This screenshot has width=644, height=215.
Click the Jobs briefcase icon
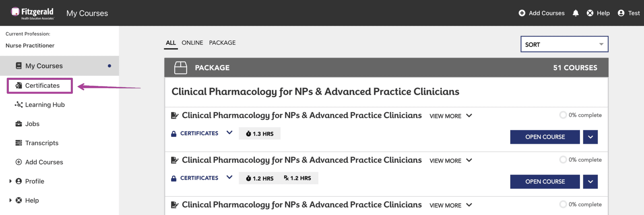(19, 124)
